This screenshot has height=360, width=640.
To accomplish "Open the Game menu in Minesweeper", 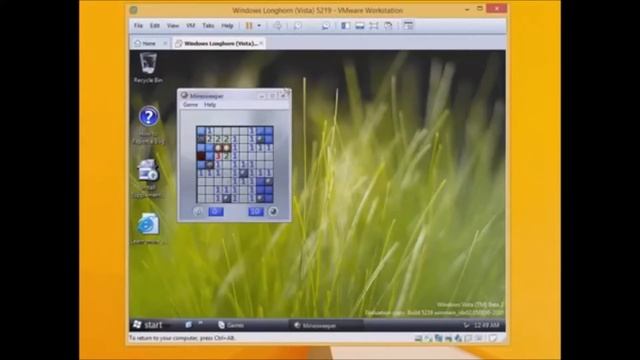I will [190, 105].
